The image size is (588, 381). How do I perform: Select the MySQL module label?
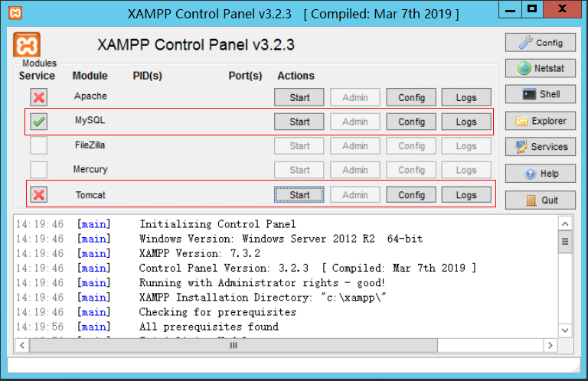pos(90,120)
